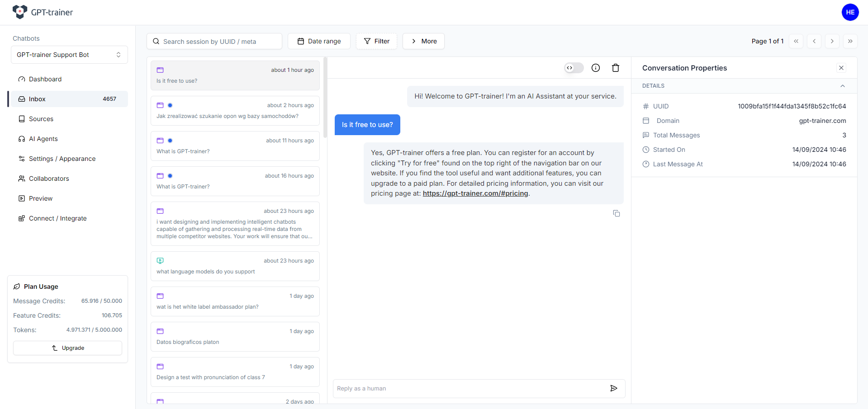Open the Date range picker

[x=319, y=41]
